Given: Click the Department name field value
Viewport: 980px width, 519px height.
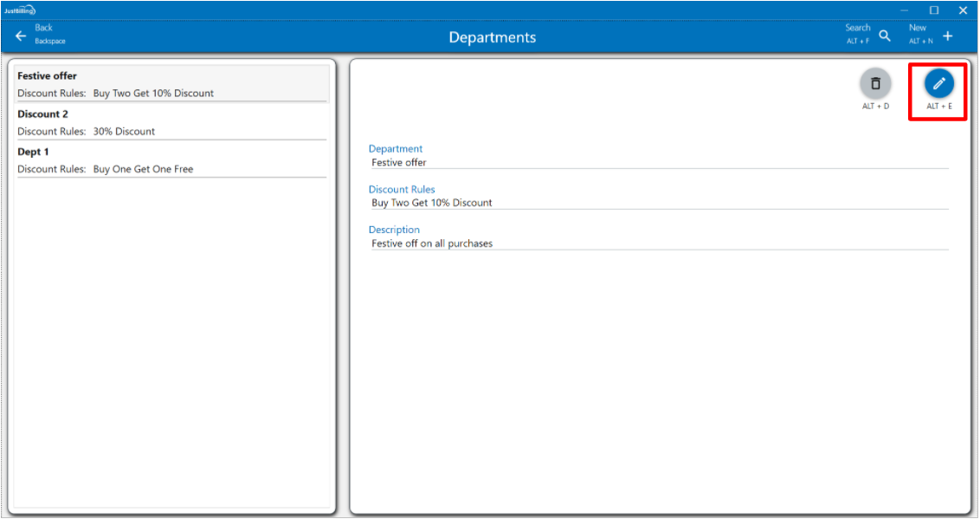Looking at the screenshot, I should point(399,163).
